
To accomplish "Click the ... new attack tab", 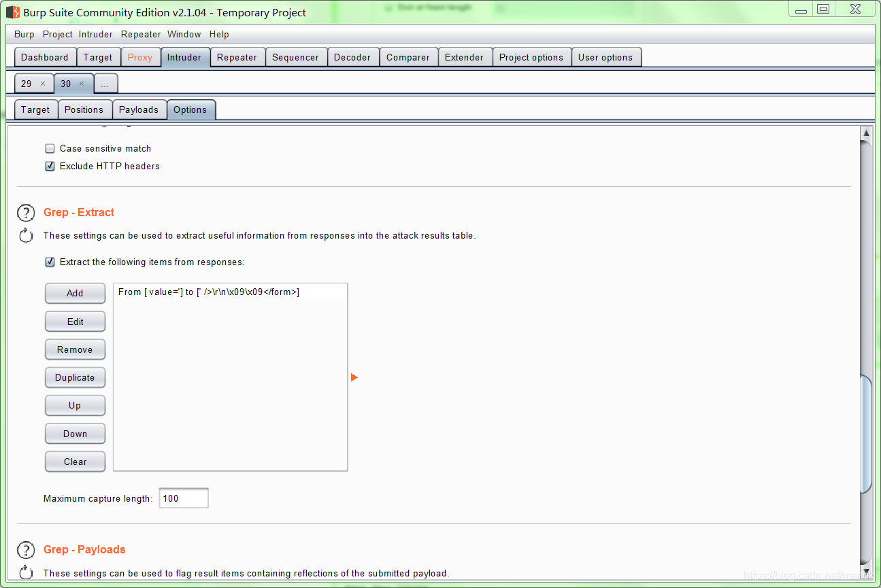I will tap(105, 84).
